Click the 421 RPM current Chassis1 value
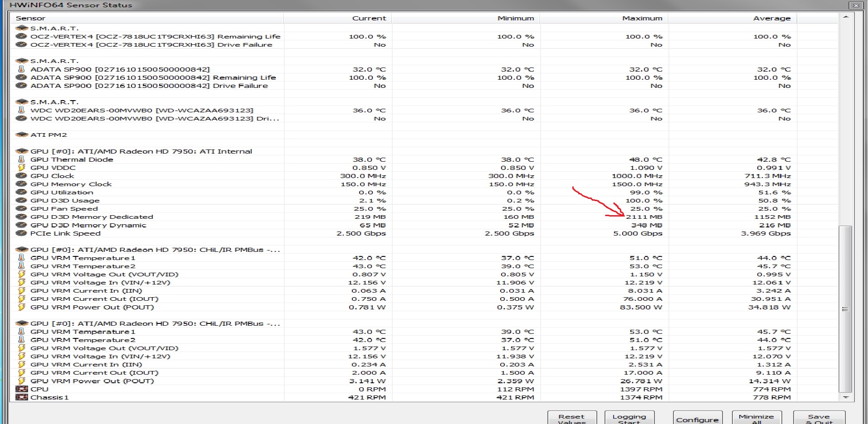This screenshot has height=424, width=868. coord(367,397)
